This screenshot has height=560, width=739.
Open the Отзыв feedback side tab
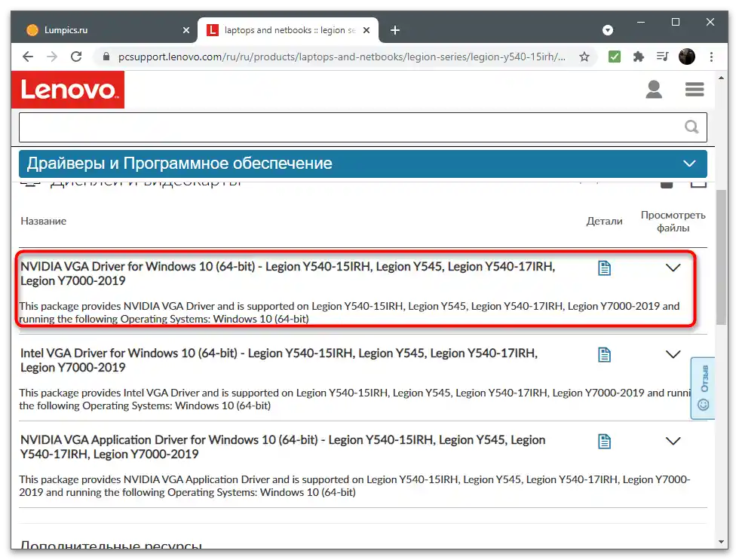coord(703,388)
